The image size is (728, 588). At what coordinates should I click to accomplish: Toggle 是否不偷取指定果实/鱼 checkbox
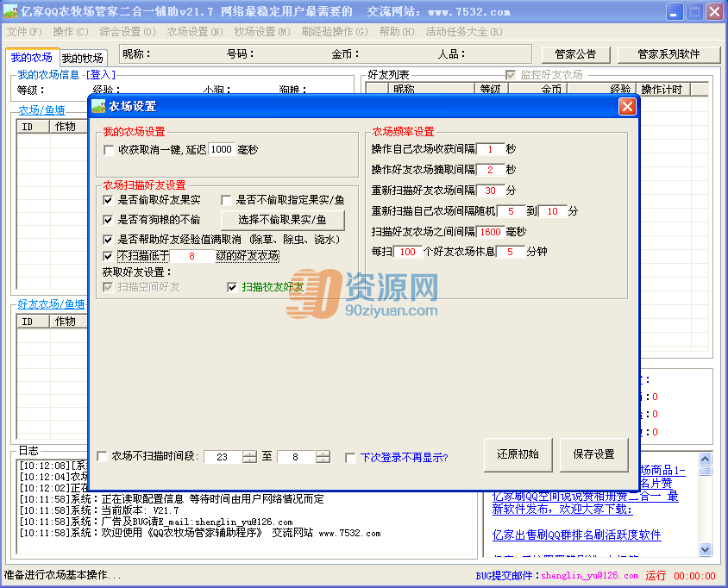coord(226,200)
